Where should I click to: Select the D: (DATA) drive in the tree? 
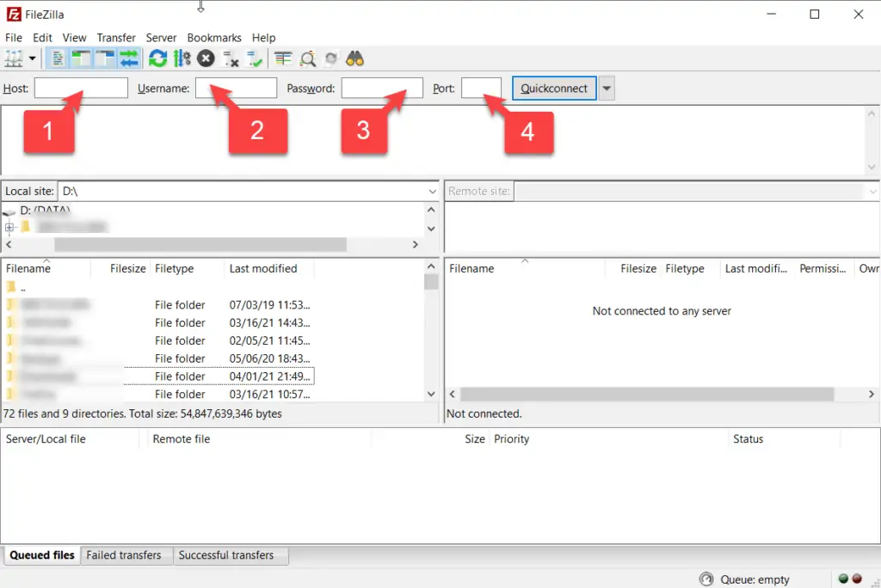[x=45, y=210]
